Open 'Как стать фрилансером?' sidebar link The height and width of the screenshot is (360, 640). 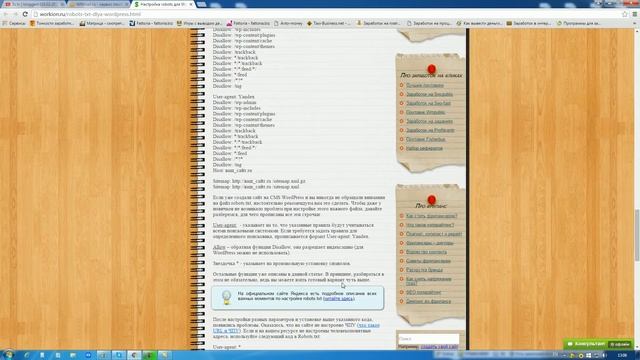[431, 216]
